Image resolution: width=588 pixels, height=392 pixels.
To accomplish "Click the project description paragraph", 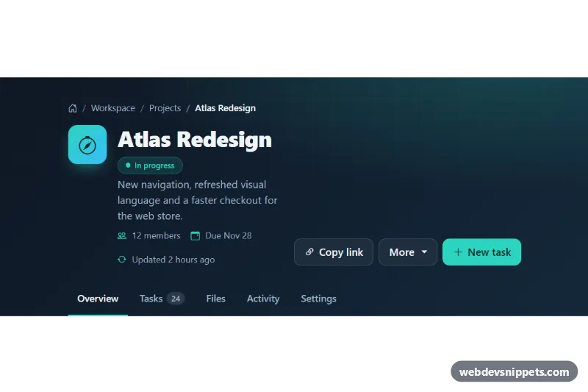I will [198, 200].
